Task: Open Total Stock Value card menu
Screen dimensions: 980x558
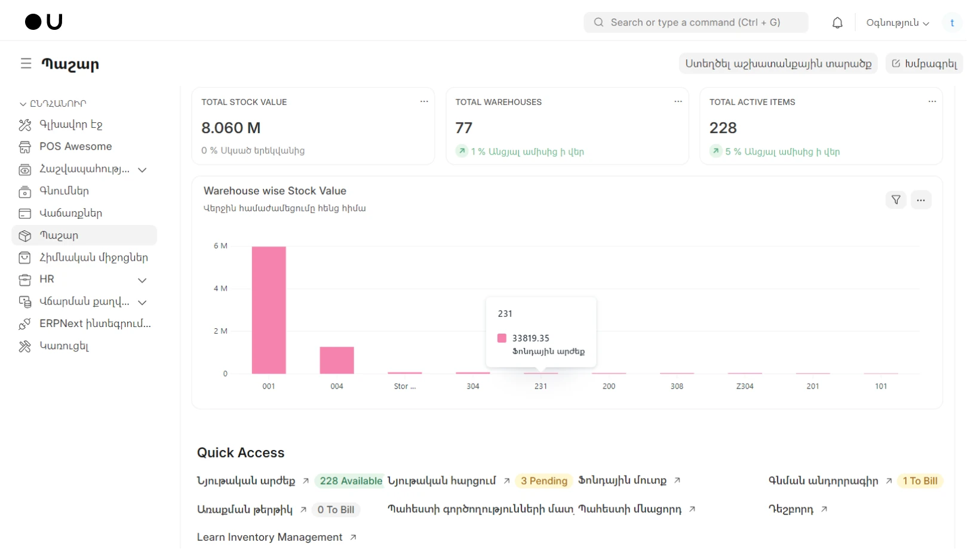Action: (424, 101)
